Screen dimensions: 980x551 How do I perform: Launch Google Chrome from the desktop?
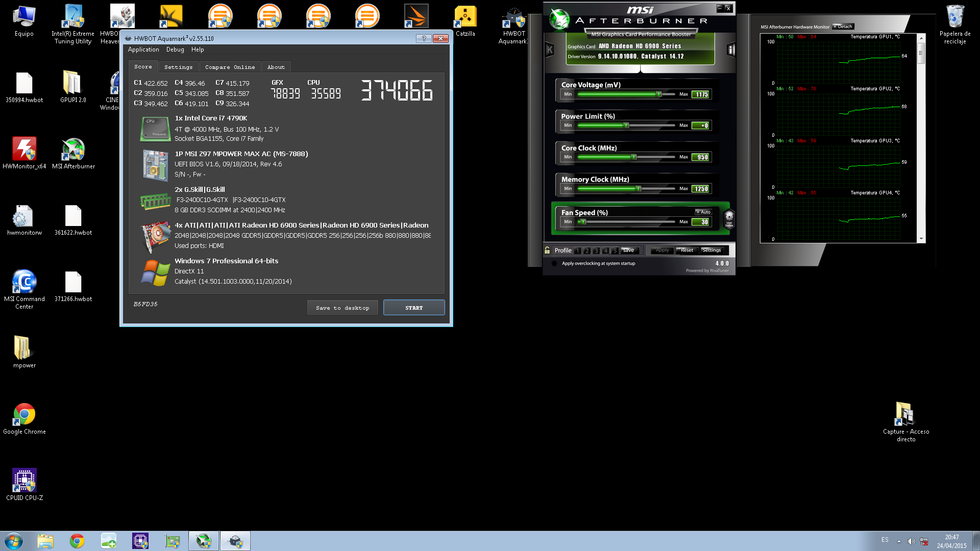[24, 418]
